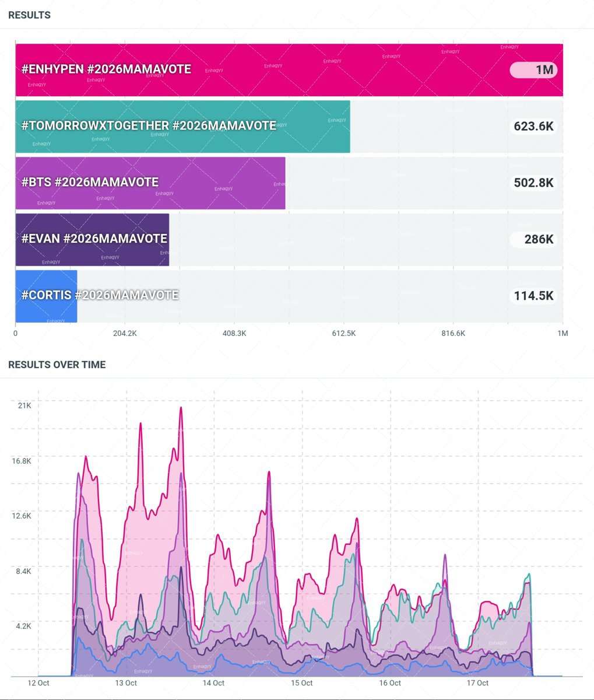
Task: Click the 623.6K value badge
Action: coord(533,126)
